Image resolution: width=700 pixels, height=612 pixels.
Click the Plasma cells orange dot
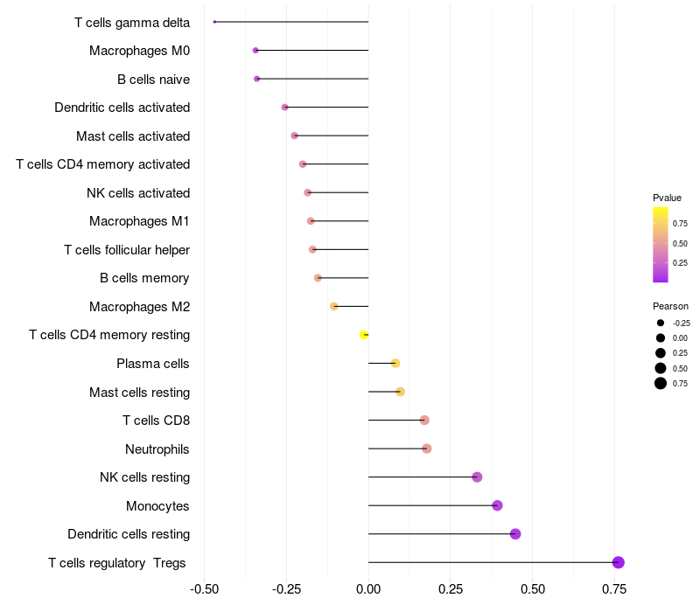click(395, 363)
